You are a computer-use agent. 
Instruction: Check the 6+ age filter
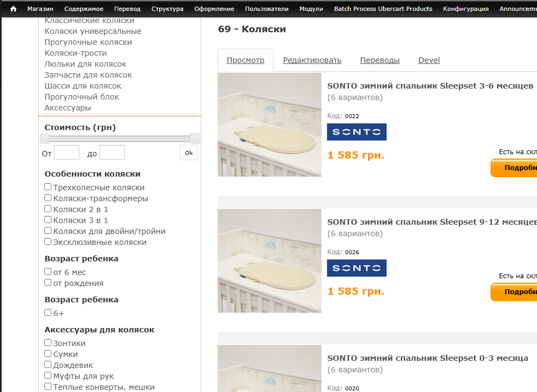(48, 313)
